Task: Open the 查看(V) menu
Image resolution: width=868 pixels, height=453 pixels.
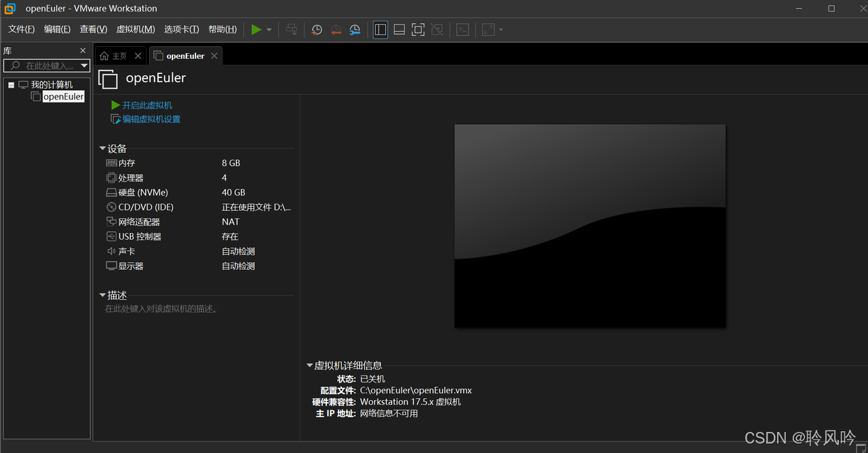Action: (x=94, y=29)
